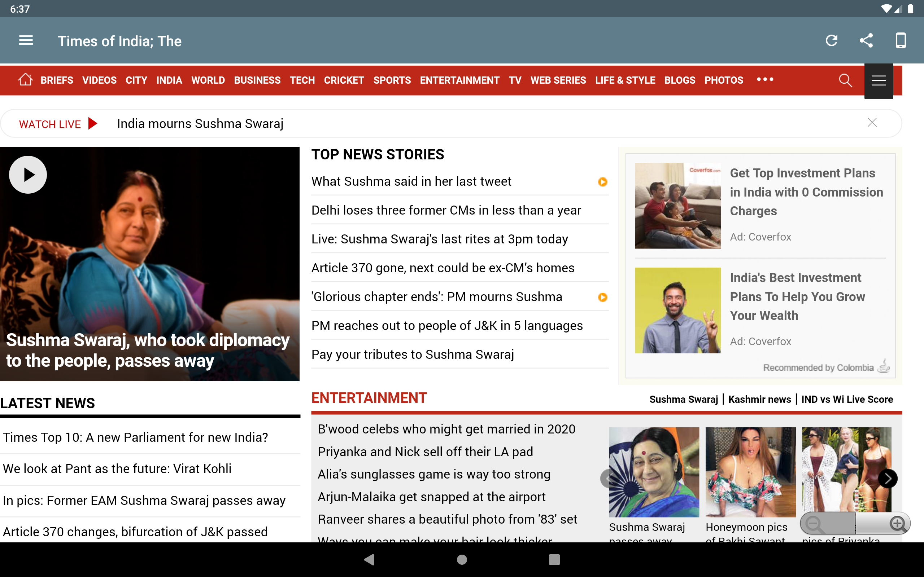Screen dimensions: 924x577
Task: Switch to the WEB SERIES section
Action: tap(558, 80)
